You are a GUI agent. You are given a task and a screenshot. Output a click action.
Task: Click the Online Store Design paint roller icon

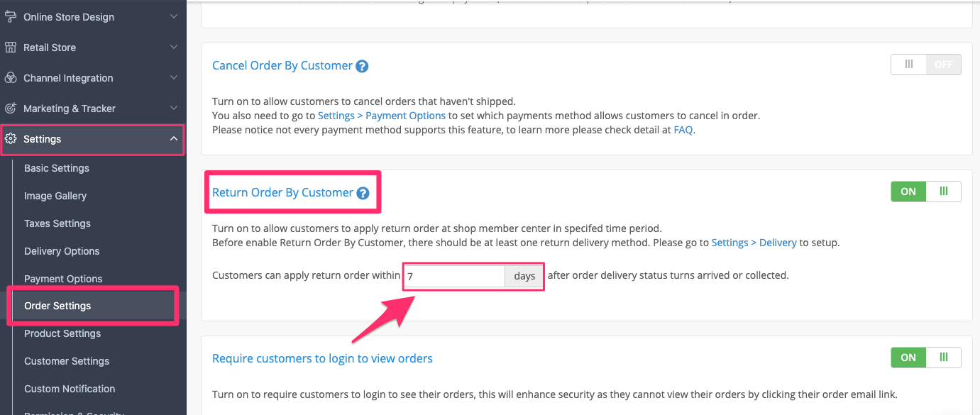11,17
